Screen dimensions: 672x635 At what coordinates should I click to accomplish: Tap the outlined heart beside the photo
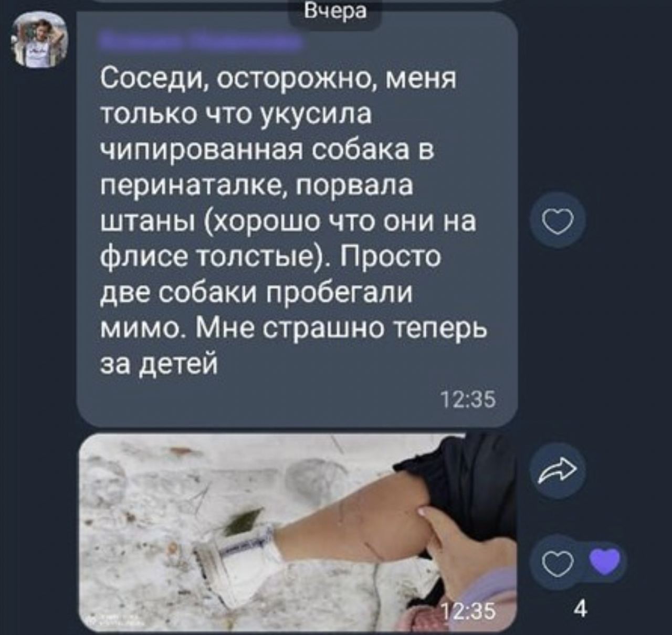tap(558, 564)
